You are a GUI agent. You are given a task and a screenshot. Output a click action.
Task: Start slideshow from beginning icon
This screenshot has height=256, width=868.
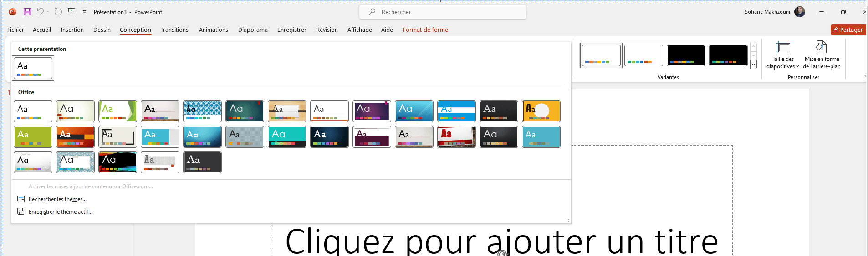(71, 12)
